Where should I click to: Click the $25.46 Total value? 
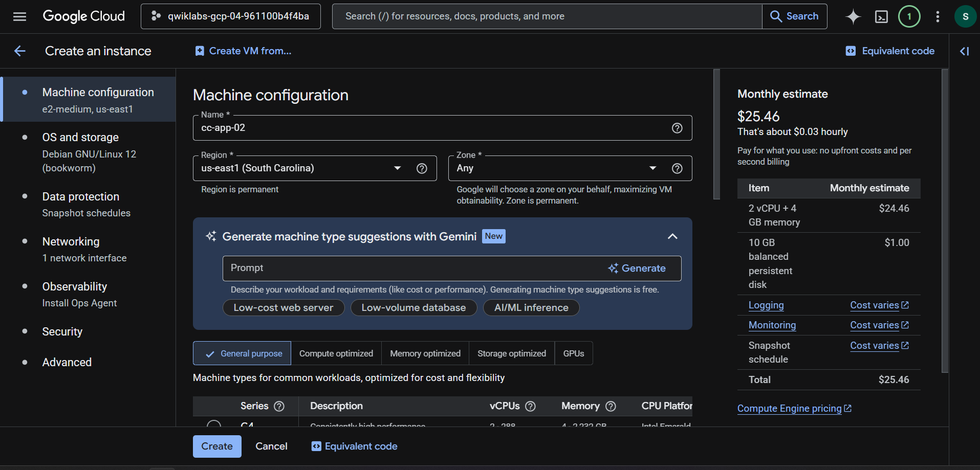pyautogui.click(x=894, y=380)
